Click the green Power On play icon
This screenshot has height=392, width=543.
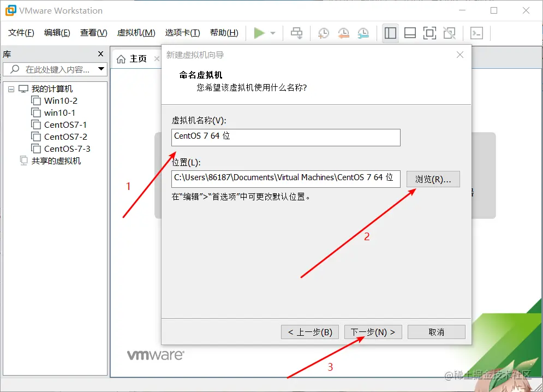(x=259, y=33)
